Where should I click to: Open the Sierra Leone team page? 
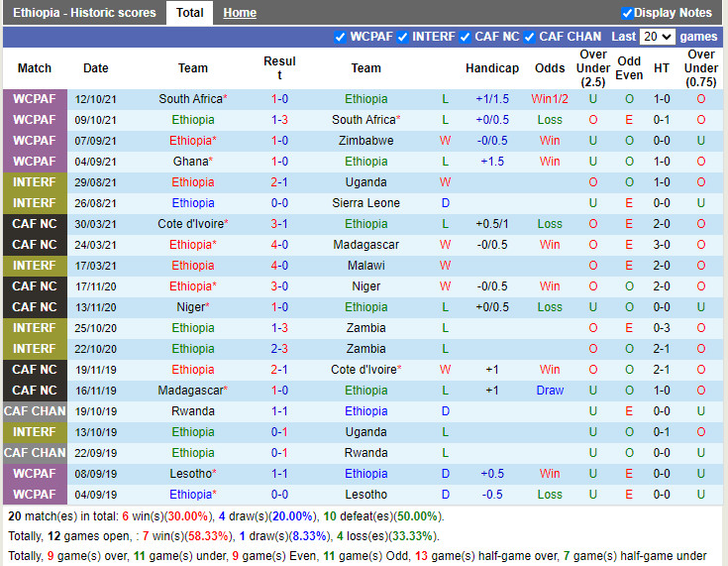click(x=365, y=203)
